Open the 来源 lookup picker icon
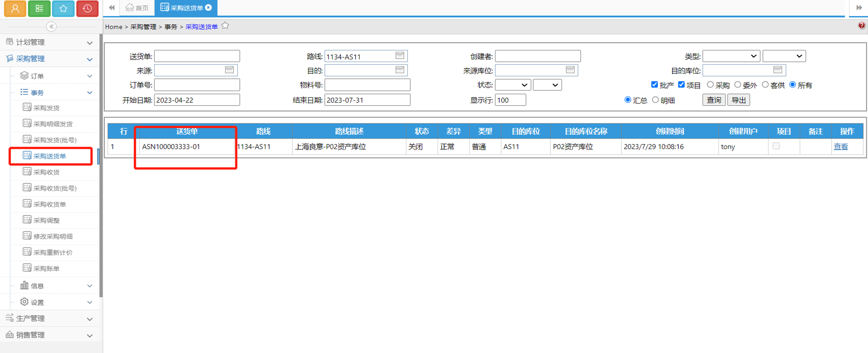The image size is (868, 353). pos(230,70)
